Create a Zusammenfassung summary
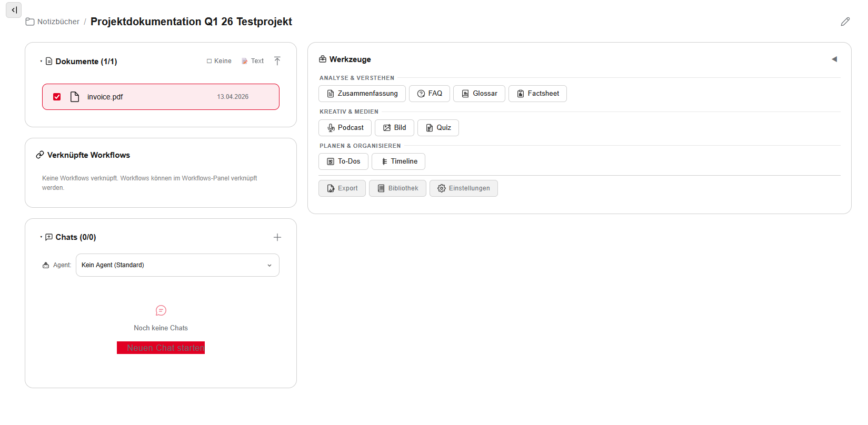The width and height of the screenshot is (868, 425). (362, 94)
